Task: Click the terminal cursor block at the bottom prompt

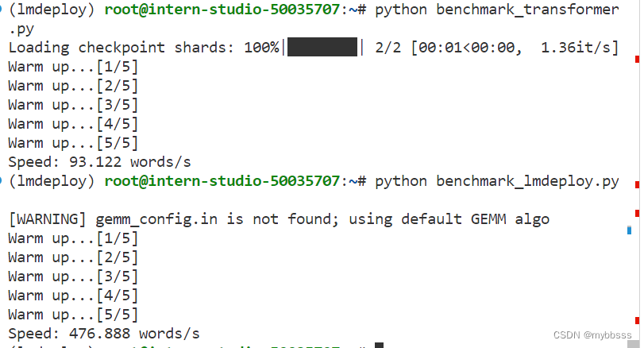Action: tap(379, 345)
